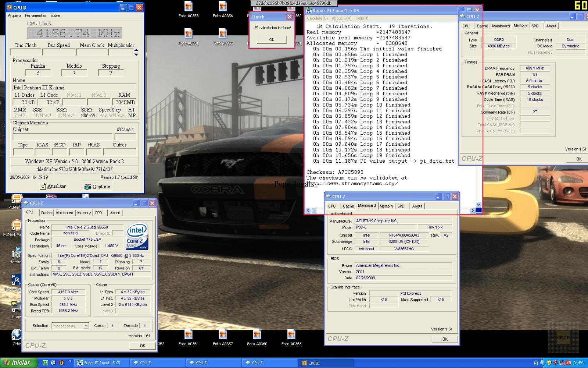Click the network connection tray icon
This screenshot has height=368, width=588.
(562, 363)
